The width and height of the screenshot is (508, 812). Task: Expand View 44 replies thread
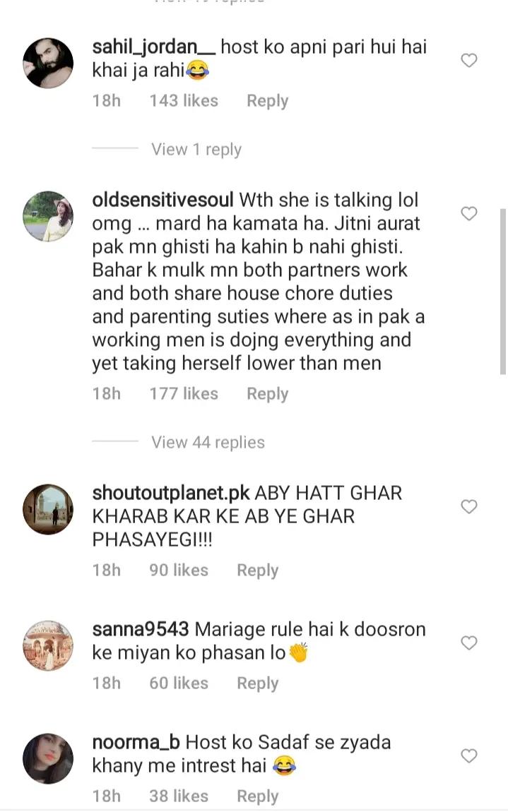tap(208, 442)
